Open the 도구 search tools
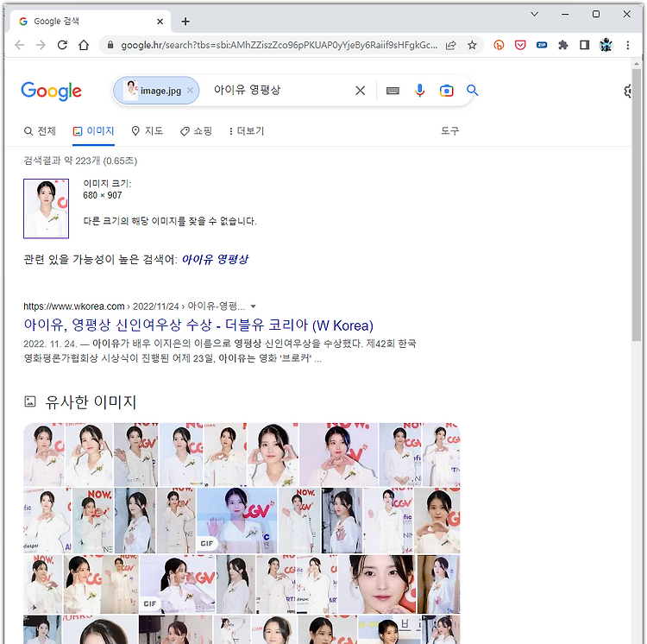This screenshot has height=644, width=647. tap(449, 131)
